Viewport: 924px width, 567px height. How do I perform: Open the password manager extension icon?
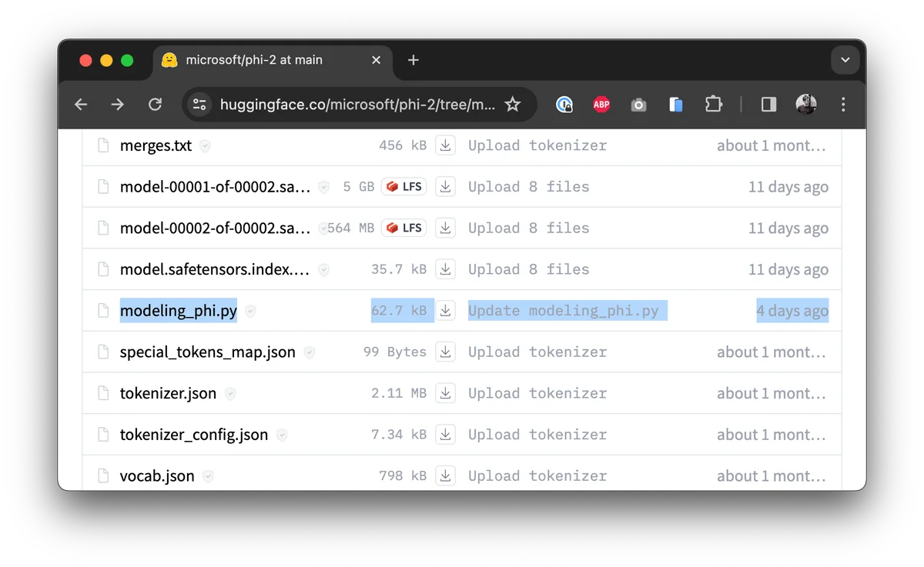click(564, 105)
